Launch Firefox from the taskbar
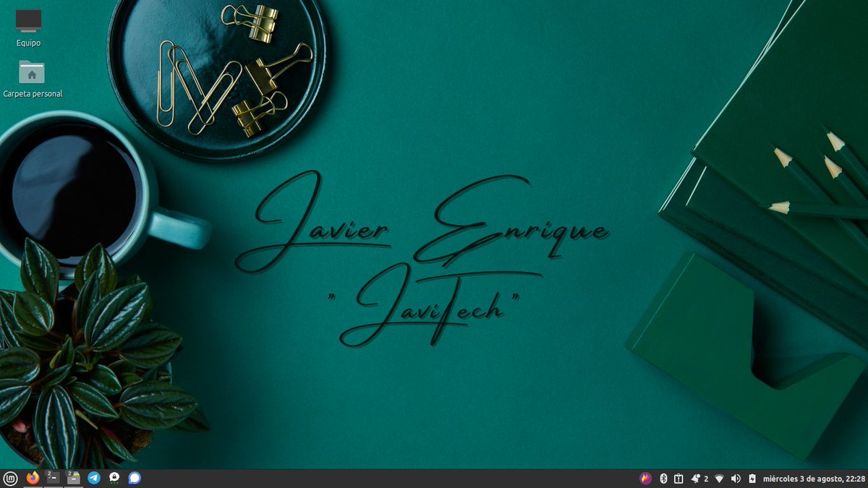The height and width of the screenshot is (488, 868). pos(32,477)
